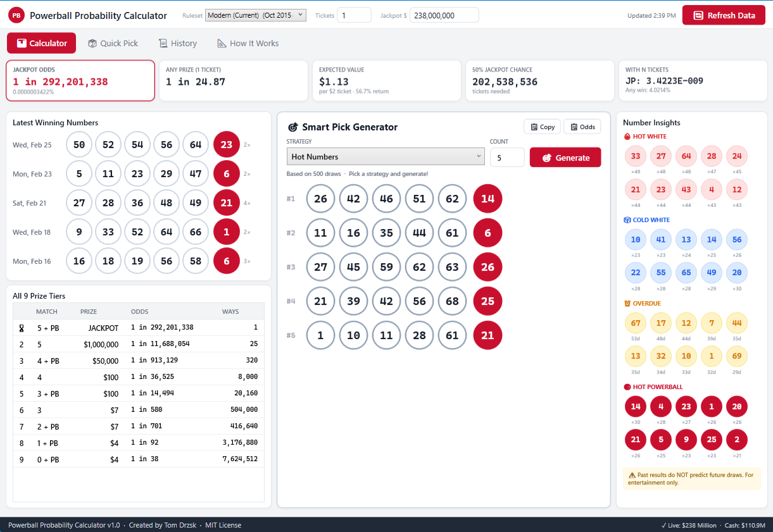
Task: Click the 0 + PB match row
Action: pos(139,459)
